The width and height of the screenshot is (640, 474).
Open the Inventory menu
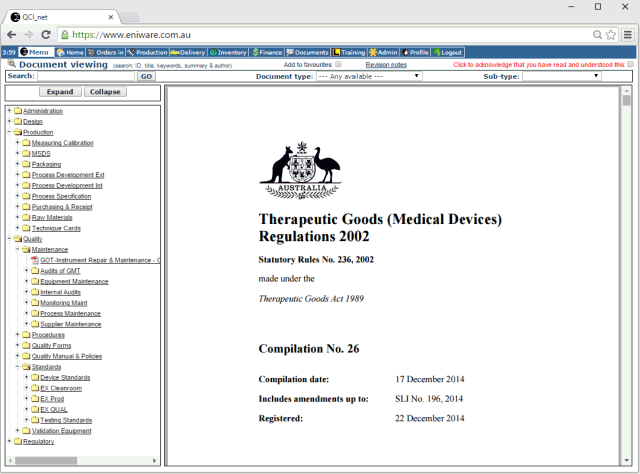tap(228, 52)
